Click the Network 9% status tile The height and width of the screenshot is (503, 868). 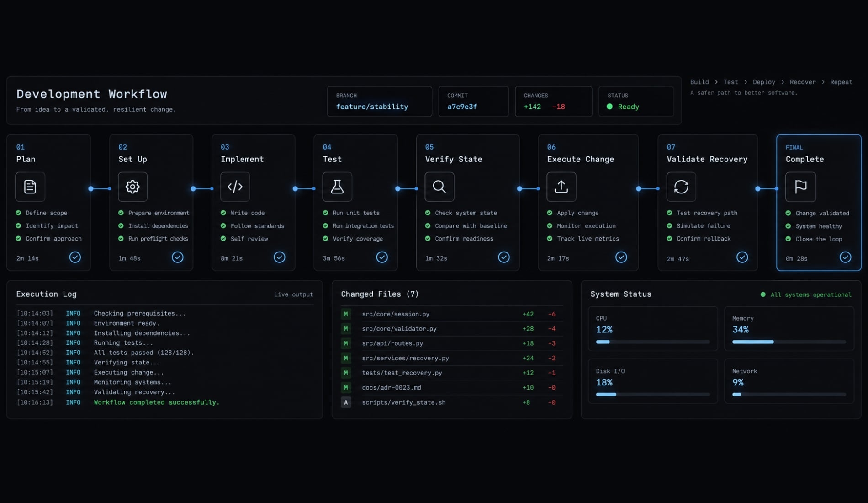coord(789,381)
